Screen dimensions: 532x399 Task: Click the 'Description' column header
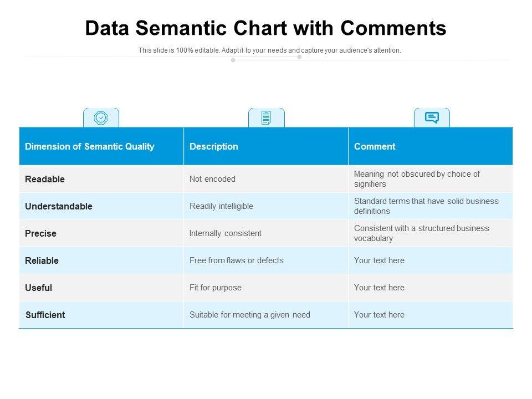(x=214, y=147)
